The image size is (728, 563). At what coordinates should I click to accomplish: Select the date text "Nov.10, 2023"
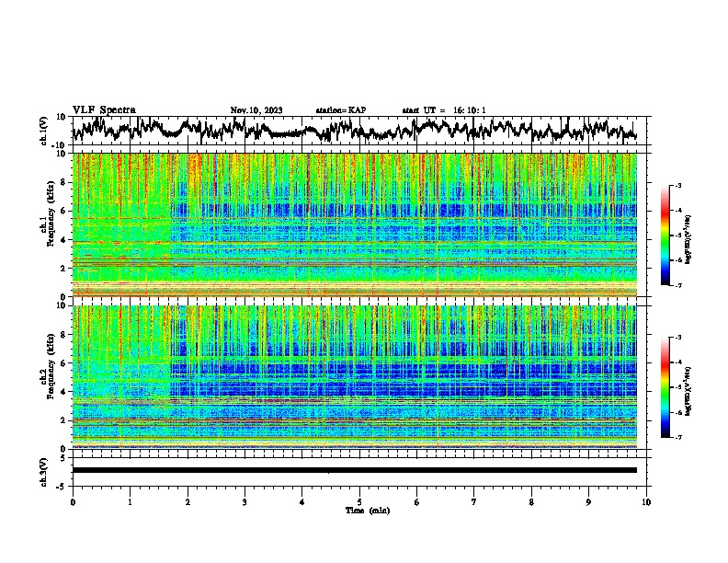tap(256, 110)
